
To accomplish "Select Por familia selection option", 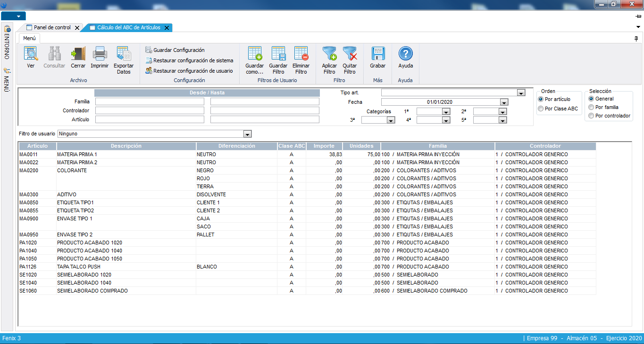I will (591, 108).
